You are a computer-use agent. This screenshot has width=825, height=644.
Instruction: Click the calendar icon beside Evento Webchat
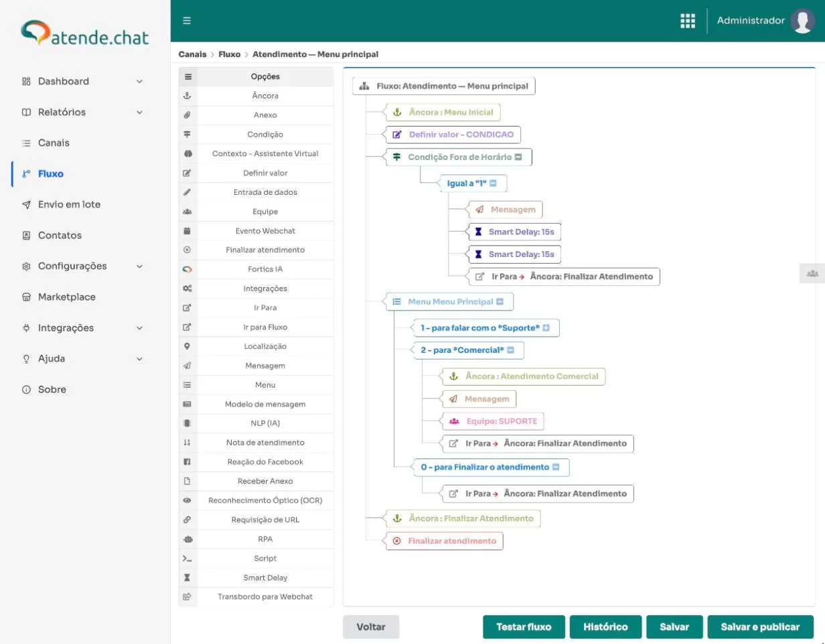[187, 231]
